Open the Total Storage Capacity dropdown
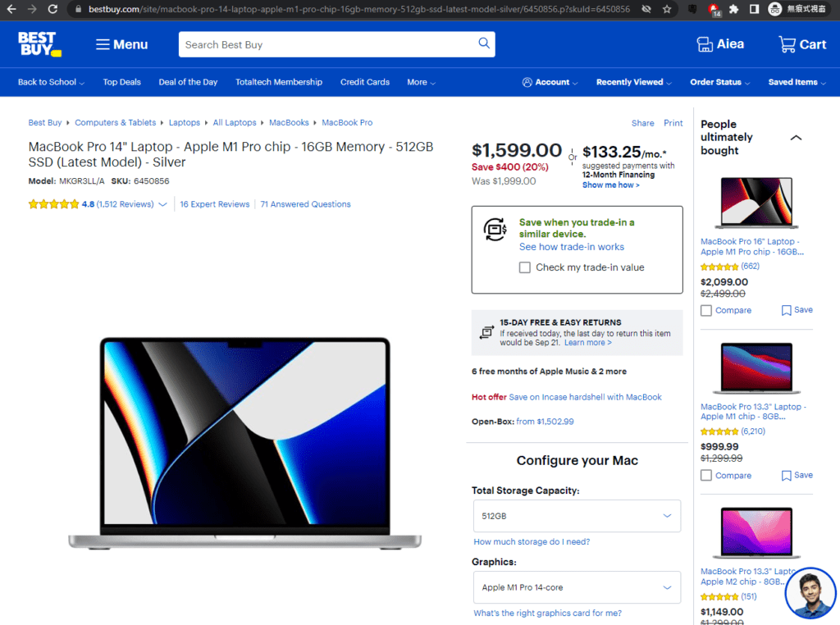Image resolution: width=840 pixels, height=625 pixels. tap(577, 516)
